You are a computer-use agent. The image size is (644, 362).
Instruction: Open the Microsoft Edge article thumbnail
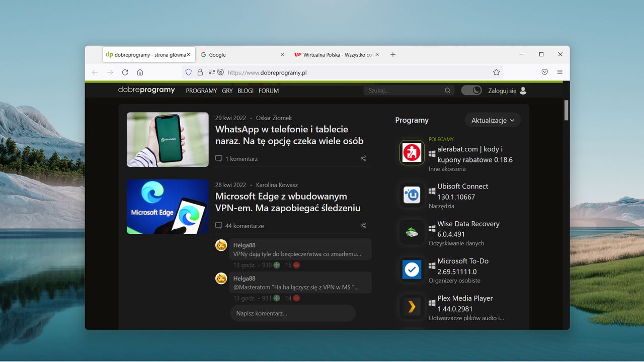coord(168,207)
